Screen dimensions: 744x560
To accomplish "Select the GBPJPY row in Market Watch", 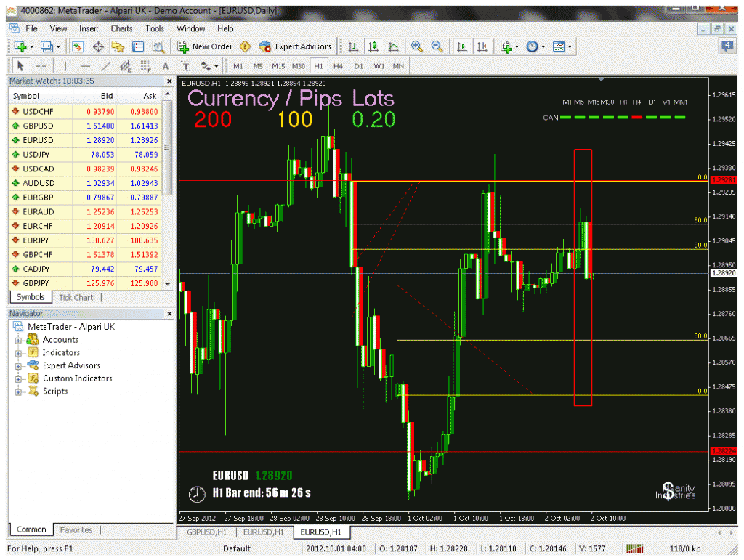I will pyautogui.click(x=85, y=283).
